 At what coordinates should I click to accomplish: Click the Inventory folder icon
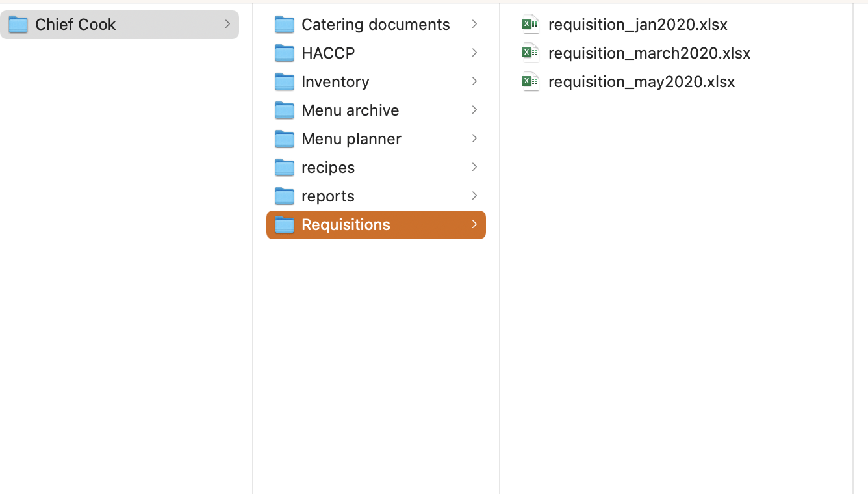[285, 82]
